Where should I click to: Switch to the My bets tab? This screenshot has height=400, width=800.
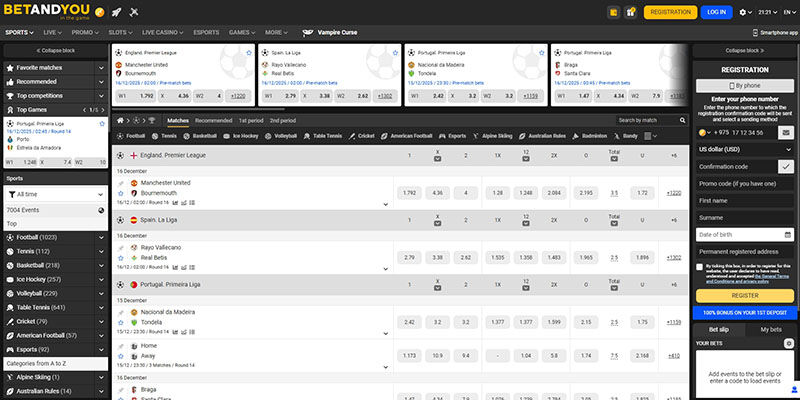coord(770,330)
